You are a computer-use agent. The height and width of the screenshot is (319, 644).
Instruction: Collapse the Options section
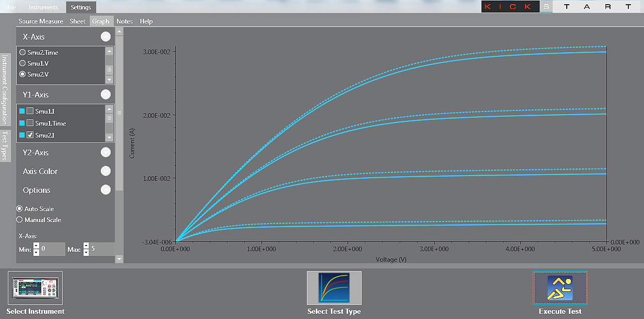pyautogui.click(x=106, y=190)
